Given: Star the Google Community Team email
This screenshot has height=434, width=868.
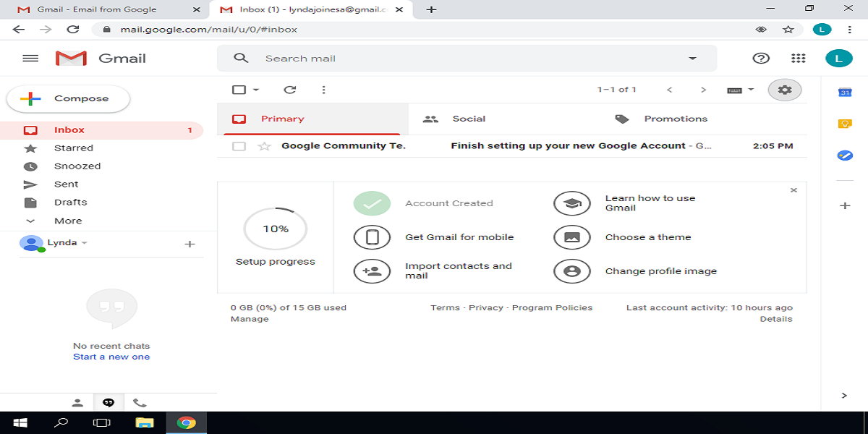Looking at the screenshot, I should coord(264,146).
